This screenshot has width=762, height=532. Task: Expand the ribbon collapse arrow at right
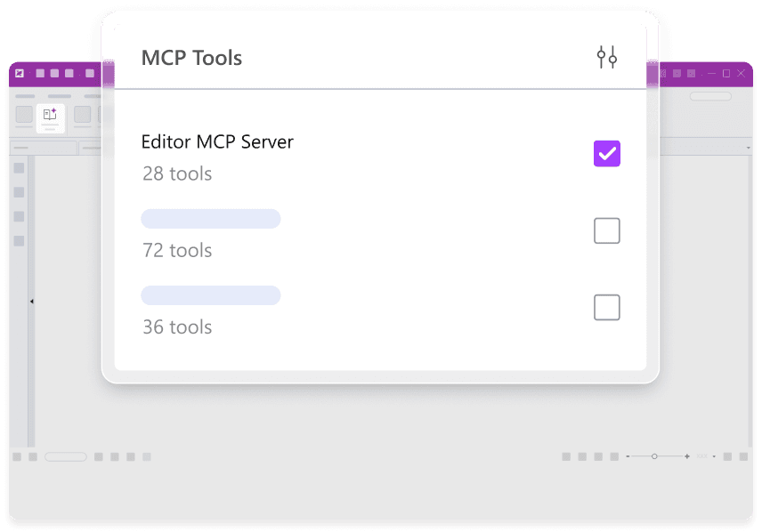(749, 147)
